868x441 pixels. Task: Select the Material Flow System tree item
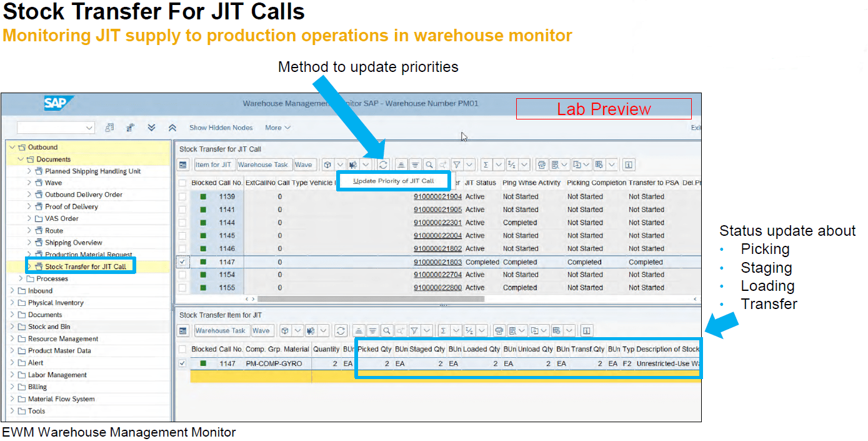point(61,398)
